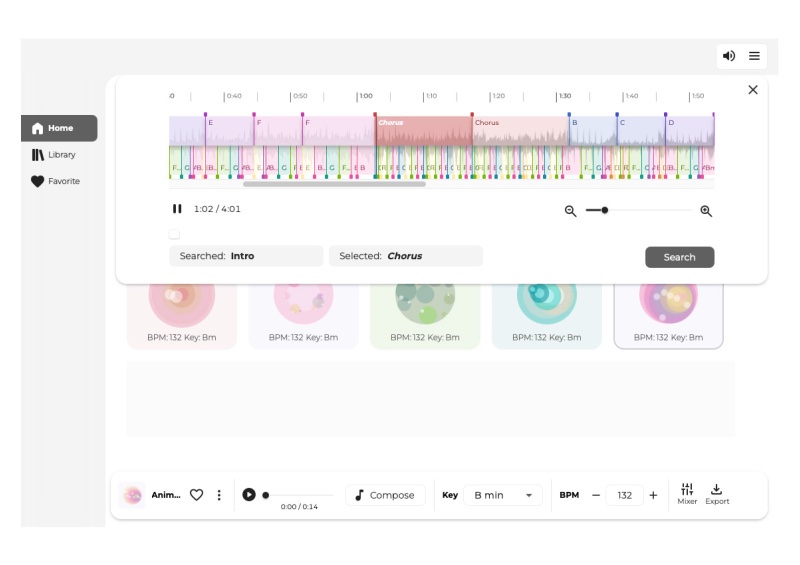Click the Search button
Screen dimensions: 800x565
tap(679, 257)
